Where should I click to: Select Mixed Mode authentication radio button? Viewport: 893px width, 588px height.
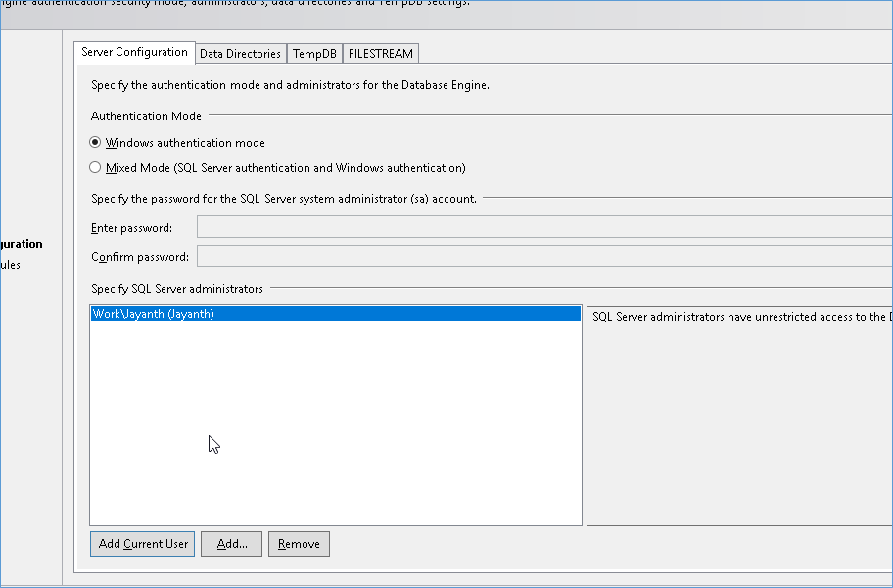[x=95, y=168]
